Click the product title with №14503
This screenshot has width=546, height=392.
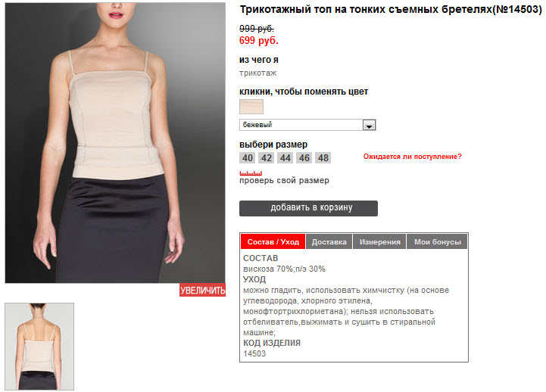pos(391,9)
